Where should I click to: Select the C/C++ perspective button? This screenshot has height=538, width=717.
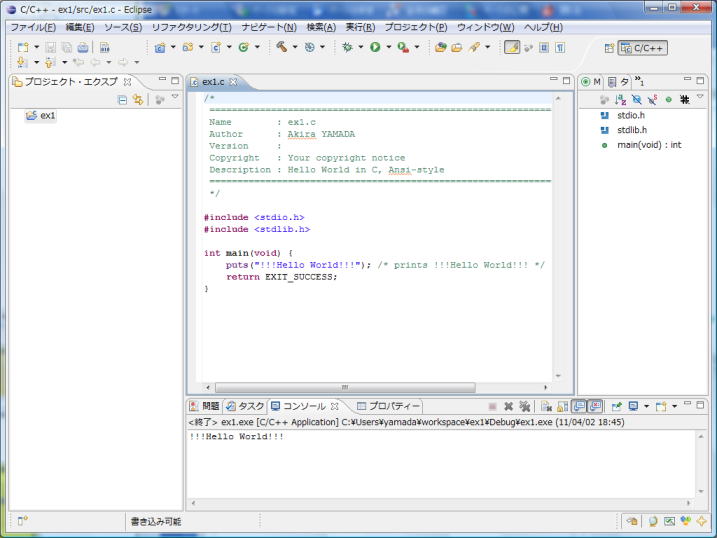click(x=642, y=48)
